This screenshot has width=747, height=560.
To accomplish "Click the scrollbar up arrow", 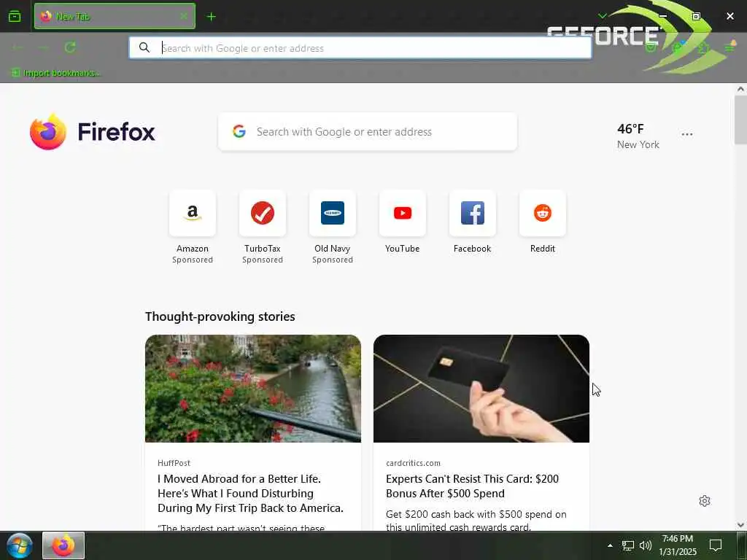I will click(740, 89).
